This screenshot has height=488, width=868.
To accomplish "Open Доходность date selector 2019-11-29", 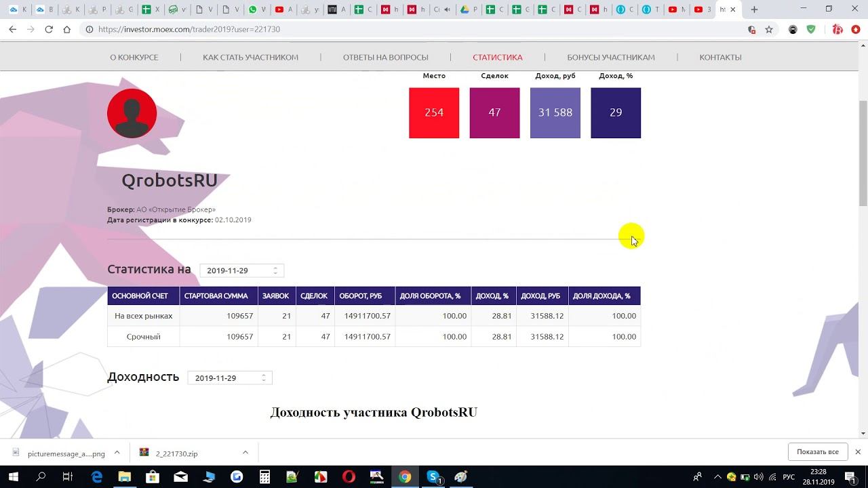I will coord(230,378).
